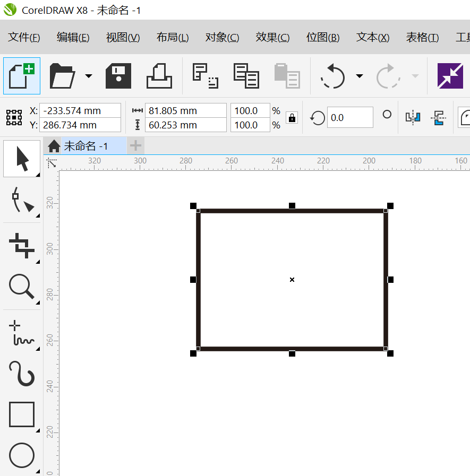Click the rotation angle input field

[x=350, y=118]
